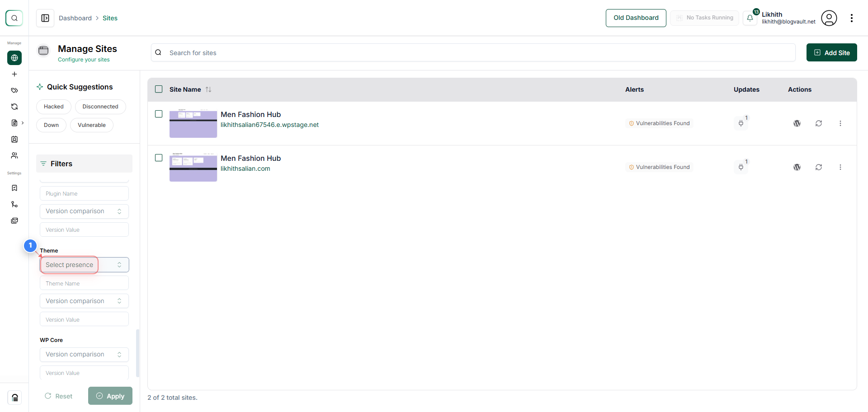Filter by Down quick suggestion

[x=51, y=125]
